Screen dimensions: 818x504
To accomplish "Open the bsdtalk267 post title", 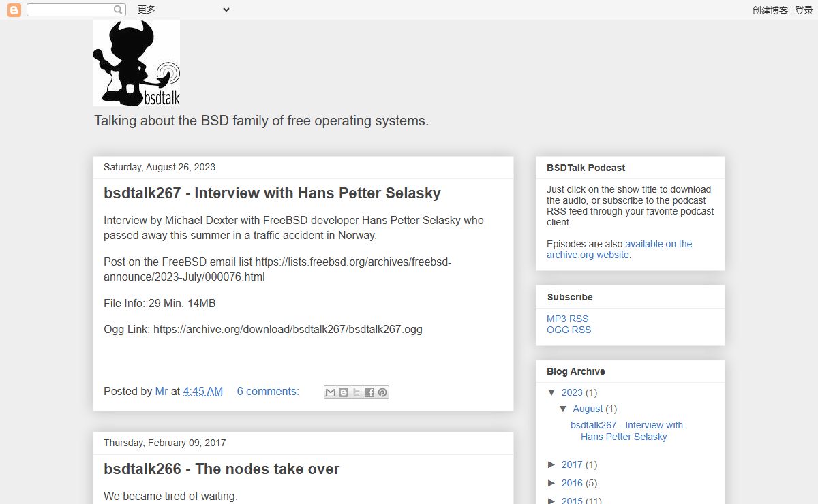I will pos(272,193).
